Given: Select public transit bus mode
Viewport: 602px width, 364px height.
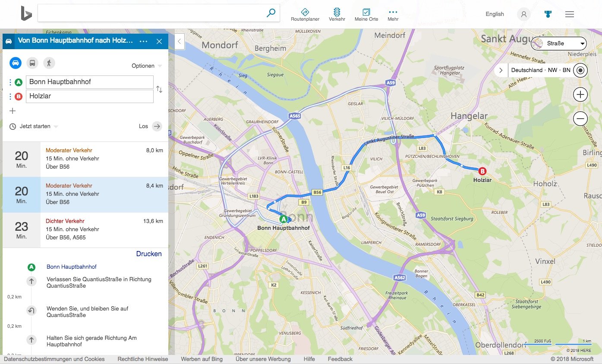Looking at the screenshot, I should click(32, 63).
